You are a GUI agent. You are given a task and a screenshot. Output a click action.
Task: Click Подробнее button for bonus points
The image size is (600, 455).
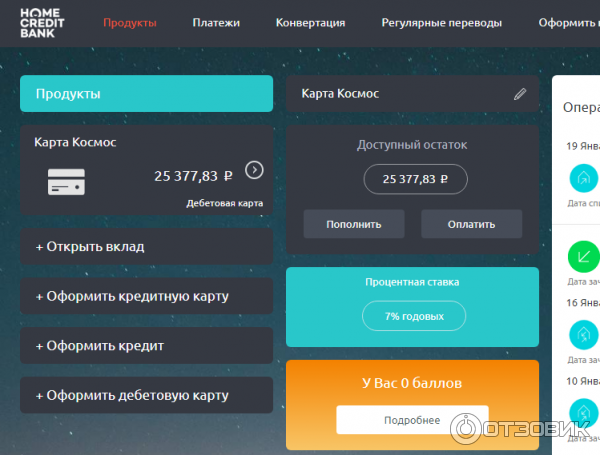[411, 420]
